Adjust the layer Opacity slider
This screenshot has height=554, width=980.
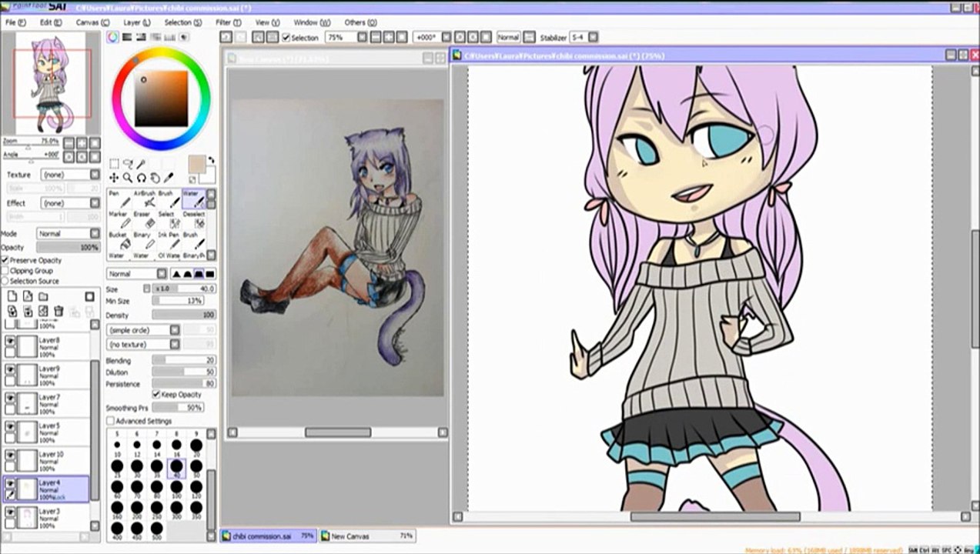tap(68, 248)
